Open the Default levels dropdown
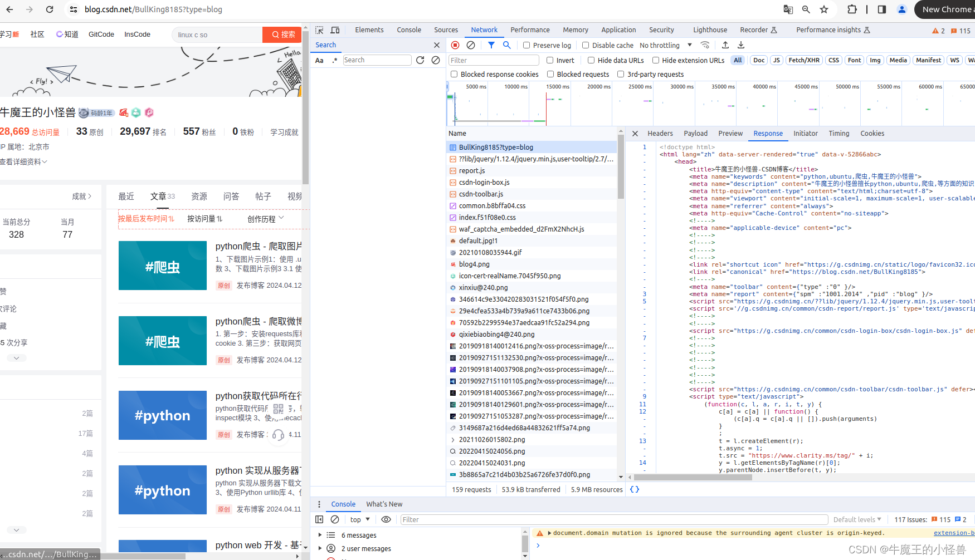The width and height of the screenshot is (975, 560). click(x=857, y=519)
